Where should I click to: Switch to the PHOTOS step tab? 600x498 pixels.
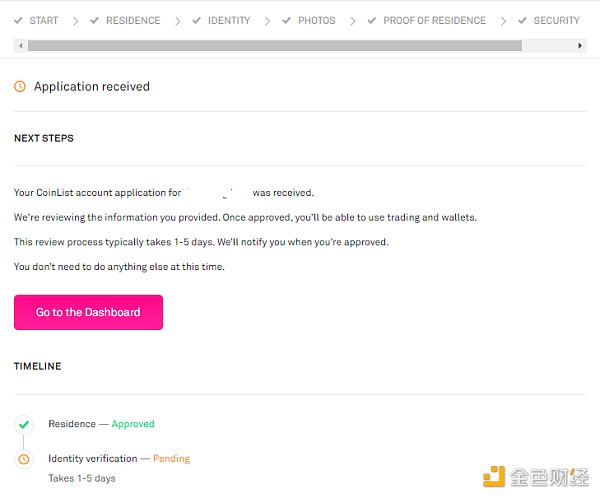(316, 20)
